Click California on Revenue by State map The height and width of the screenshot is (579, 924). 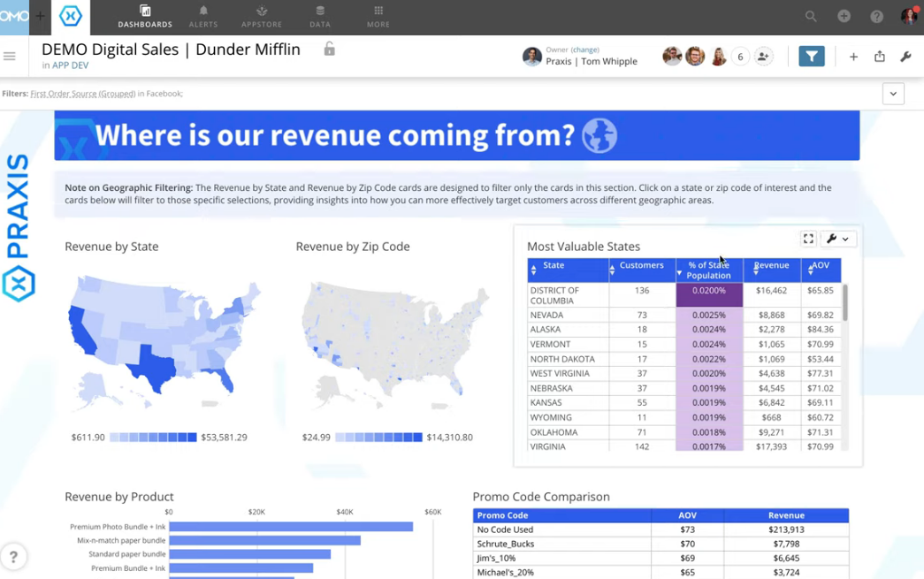(80, 330)
